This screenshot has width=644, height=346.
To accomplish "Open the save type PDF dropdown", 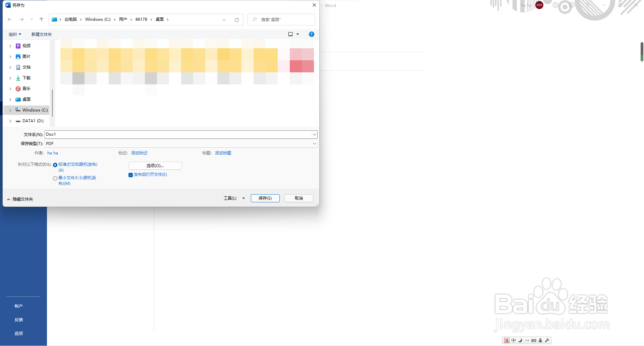I will click(314, 144).
